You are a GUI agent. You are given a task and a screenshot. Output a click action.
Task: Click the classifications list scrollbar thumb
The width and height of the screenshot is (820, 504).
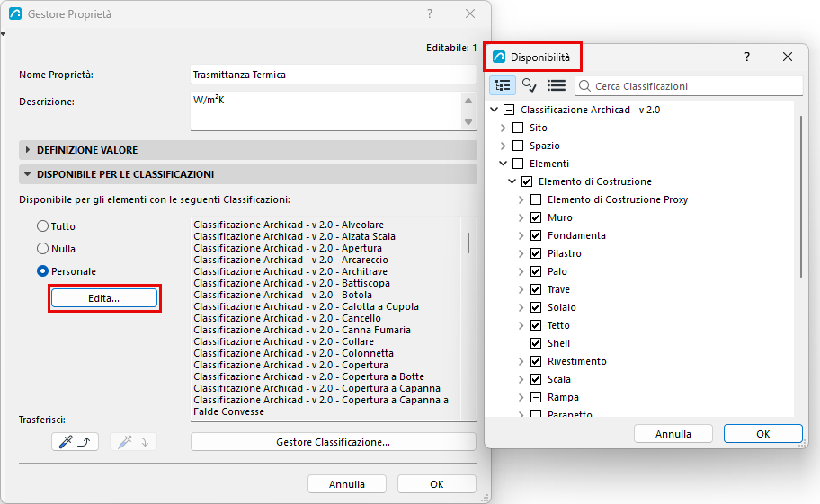pyautogui.click(x=468, y=243)
